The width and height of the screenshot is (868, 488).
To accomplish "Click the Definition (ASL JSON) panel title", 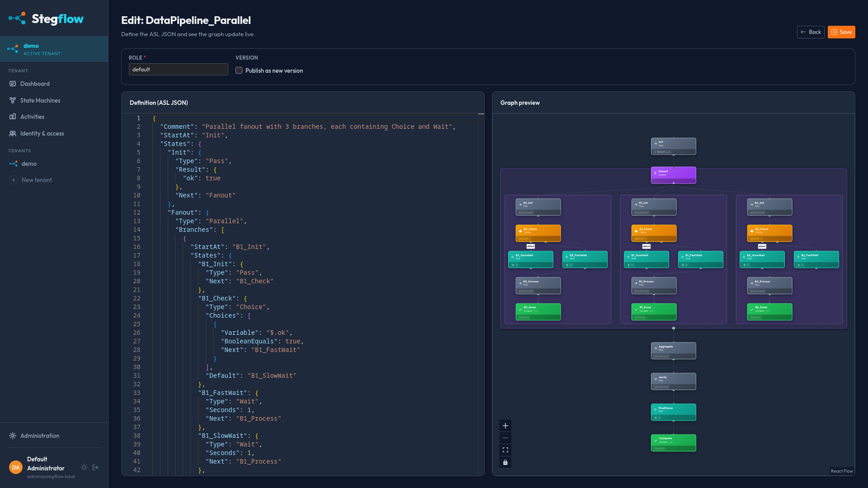I will click(x=159, y=103).
